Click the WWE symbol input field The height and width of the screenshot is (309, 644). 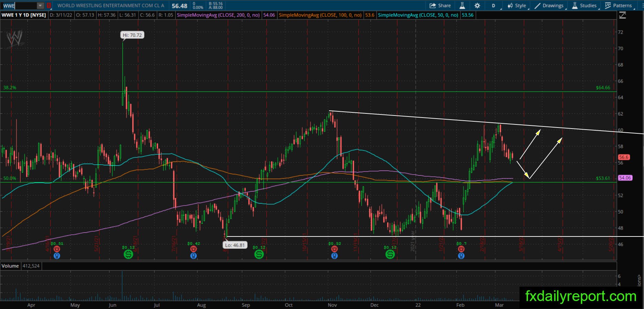19,5
